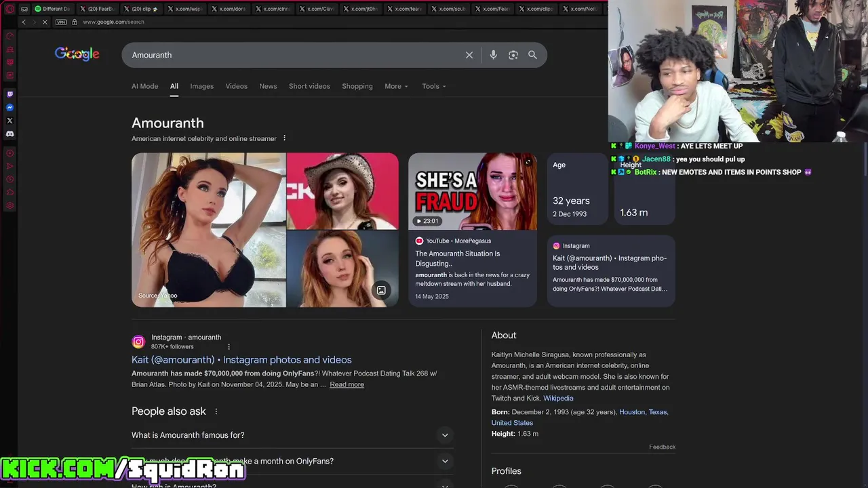868x488 pixels.
Task: Select the News search tab
Action: [268, 86]
